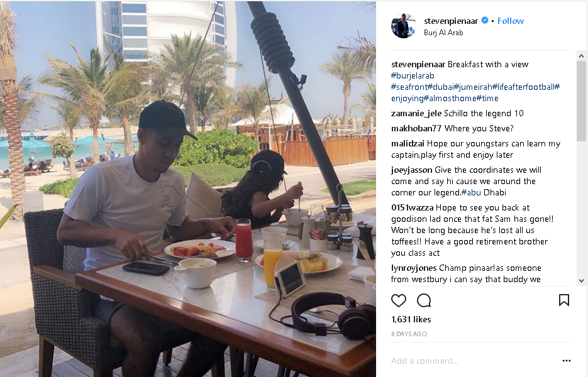
Task: Like the post with the heart icon
Action: click(x=399, y=300)
